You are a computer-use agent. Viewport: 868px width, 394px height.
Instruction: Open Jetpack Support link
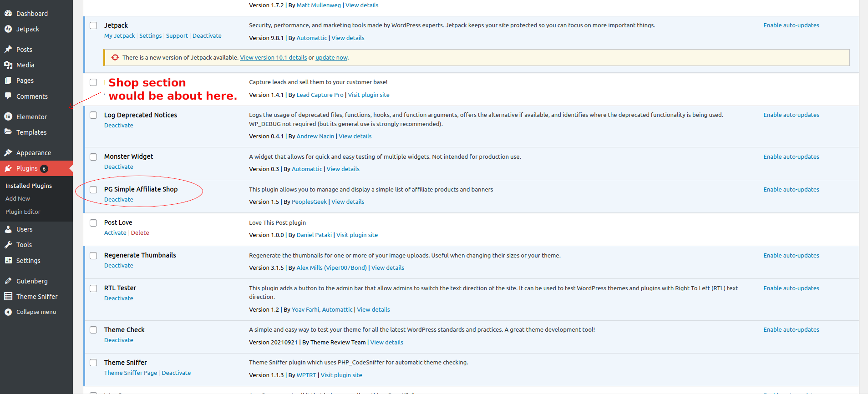coord(177,36)
